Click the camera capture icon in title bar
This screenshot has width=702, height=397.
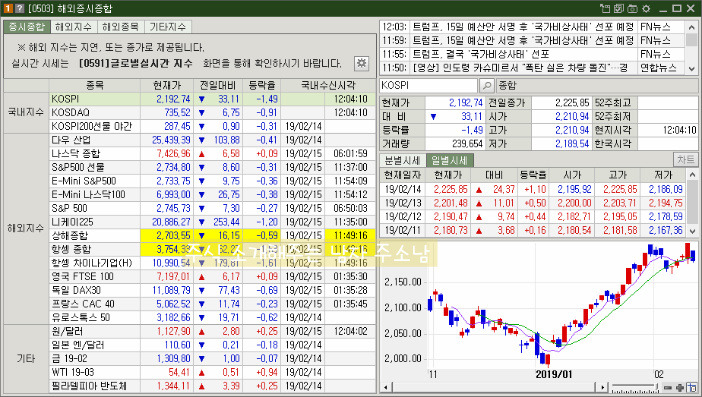632,9
